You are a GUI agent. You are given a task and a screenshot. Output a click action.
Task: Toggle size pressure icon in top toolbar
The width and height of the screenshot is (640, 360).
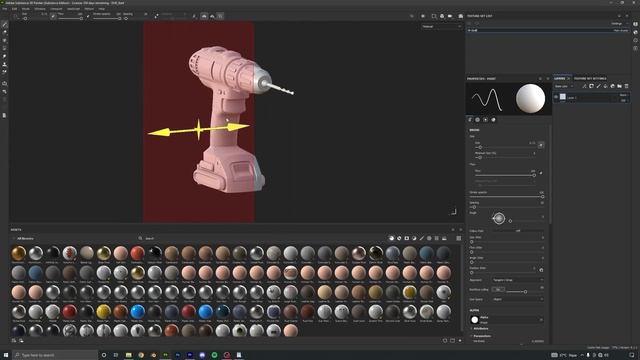(53, 16)
